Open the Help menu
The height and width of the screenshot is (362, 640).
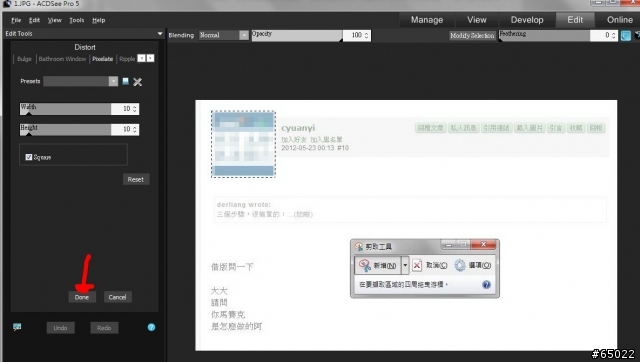(98, 20)
